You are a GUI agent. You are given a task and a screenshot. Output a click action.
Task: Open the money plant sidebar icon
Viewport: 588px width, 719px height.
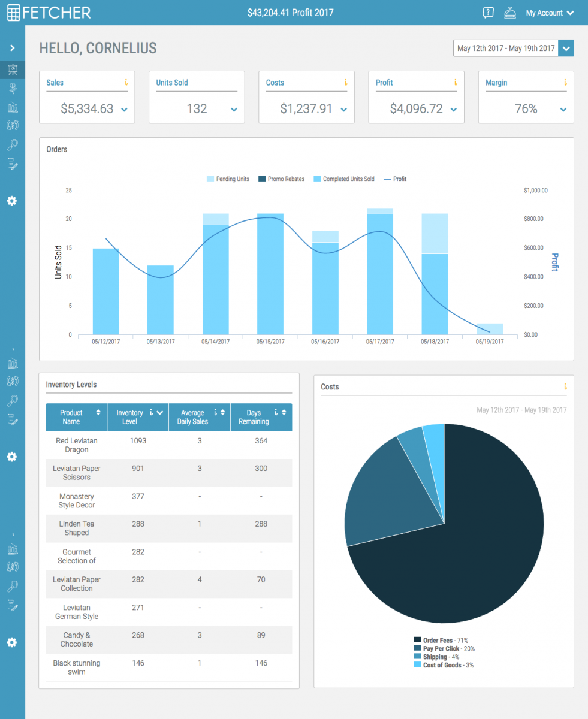click(x=12, y=89)
